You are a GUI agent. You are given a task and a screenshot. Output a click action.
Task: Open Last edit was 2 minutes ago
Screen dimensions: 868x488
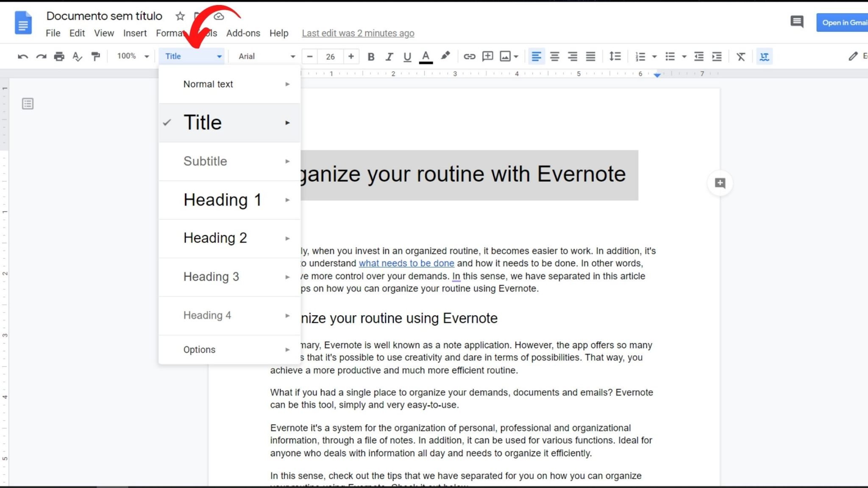click(x=358, y=33)
